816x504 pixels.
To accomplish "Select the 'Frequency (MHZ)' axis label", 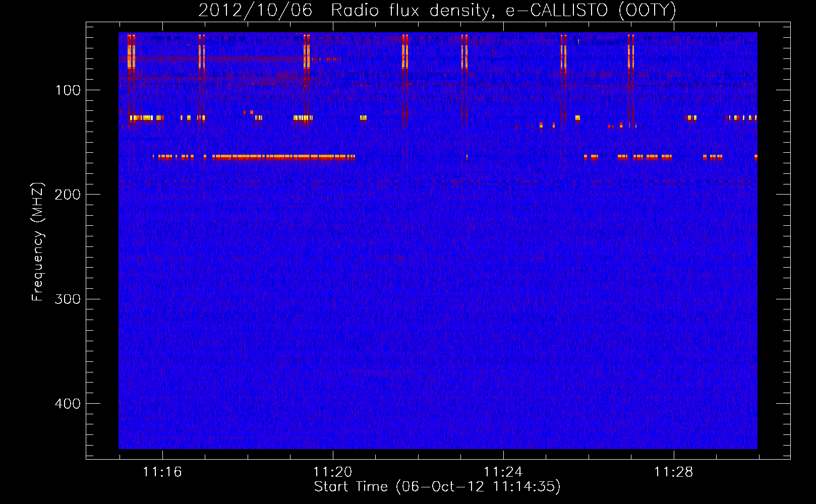I will point(38,242).
